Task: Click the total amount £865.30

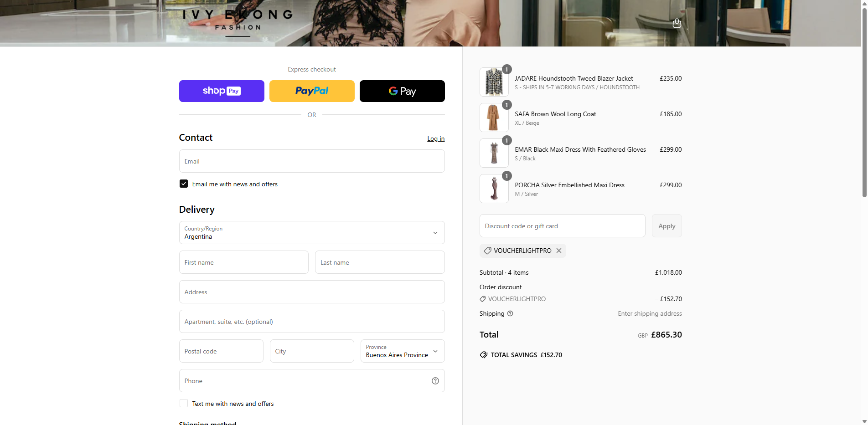Action: pos(666,335)
